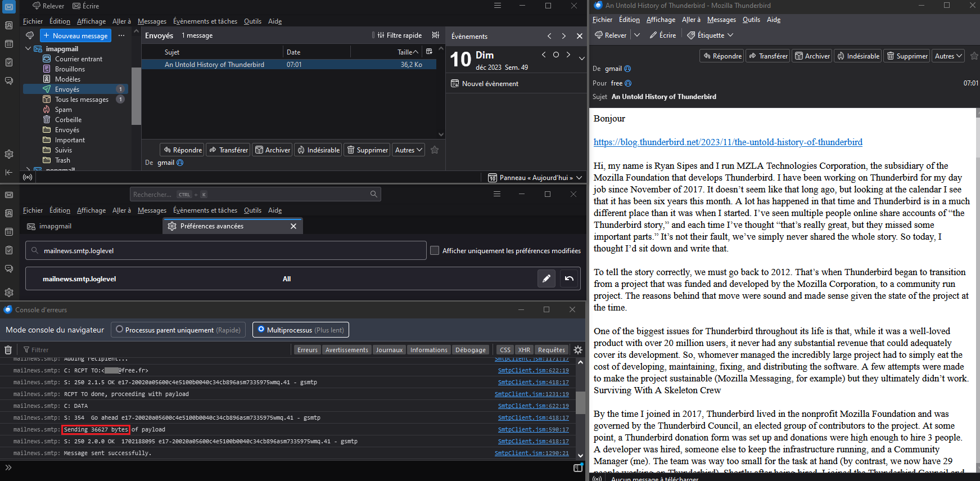Screen dimensions: 980x481
Task: Open the Autres dropdown in right window
Action: [948, 56]
